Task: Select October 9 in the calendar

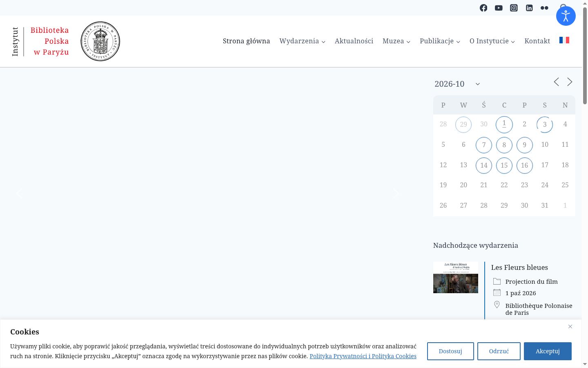Action: click(525, 145)
